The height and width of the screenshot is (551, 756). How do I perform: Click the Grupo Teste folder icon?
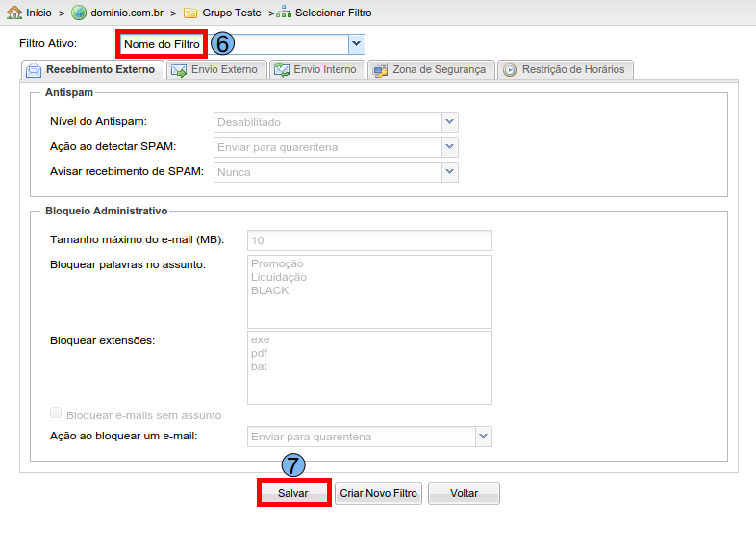pyautogui.click(x=190, y=13)
